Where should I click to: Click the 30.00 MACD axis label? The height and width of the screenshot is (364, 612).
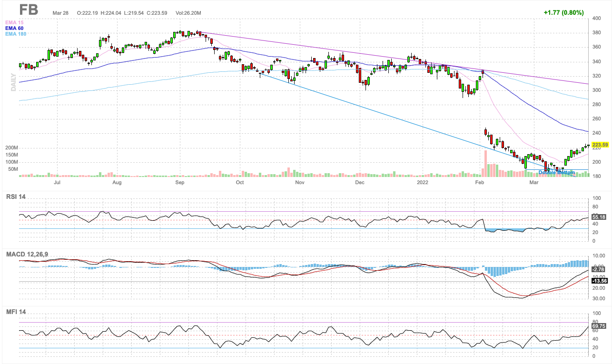coord(599,299)
